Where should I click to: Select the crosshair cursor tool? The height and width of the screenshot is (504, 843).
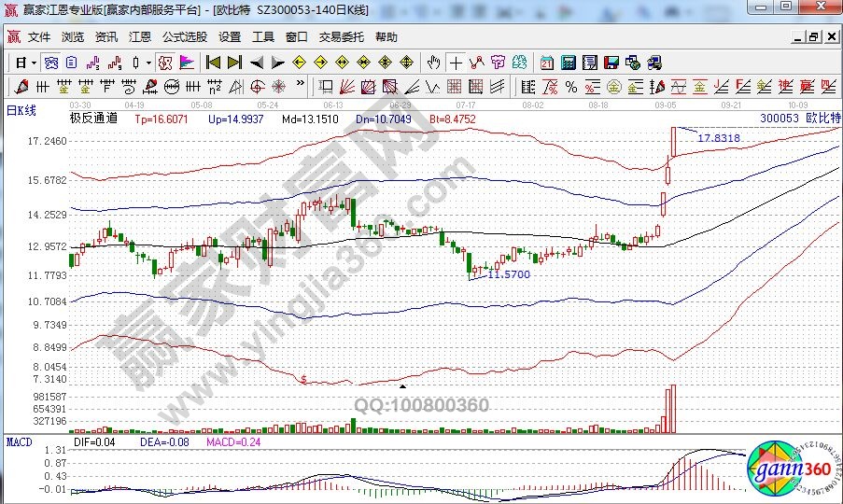tap(456, 63)
